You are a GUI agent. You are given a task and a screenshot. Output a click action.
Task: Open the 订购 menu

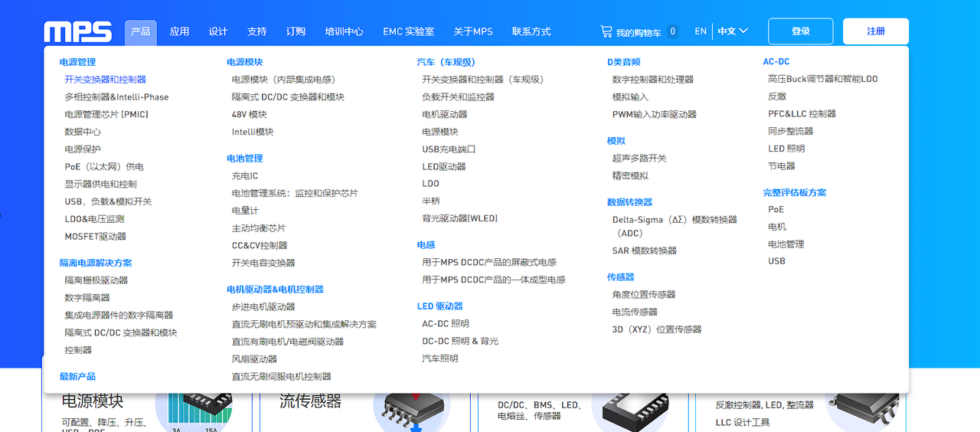(296, 31)
